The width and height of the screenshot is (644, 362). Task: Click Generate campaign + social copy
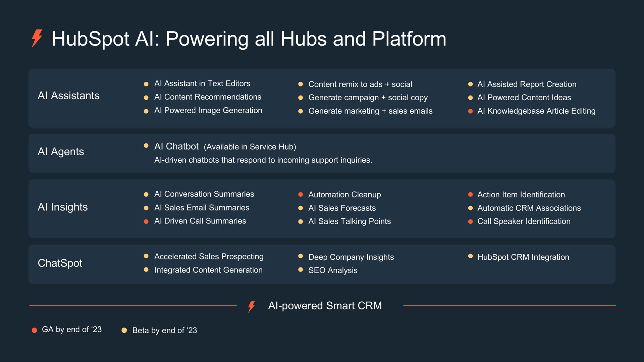[368, 98]
